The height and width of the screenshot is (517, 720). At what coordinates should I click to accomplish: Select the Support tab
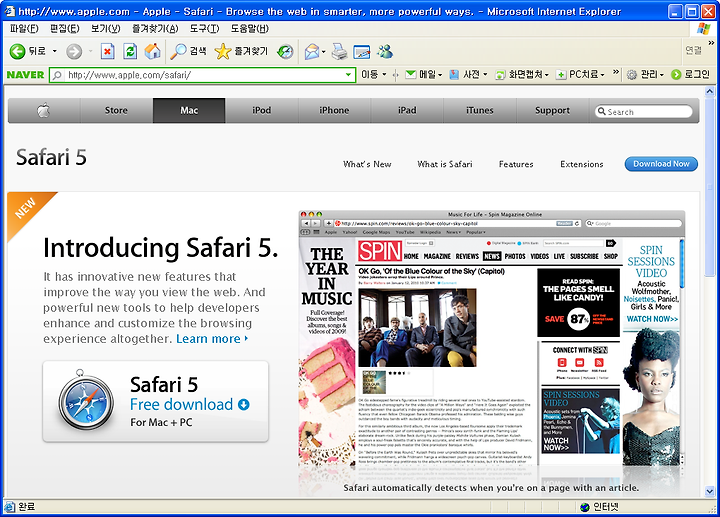(552, 110)
